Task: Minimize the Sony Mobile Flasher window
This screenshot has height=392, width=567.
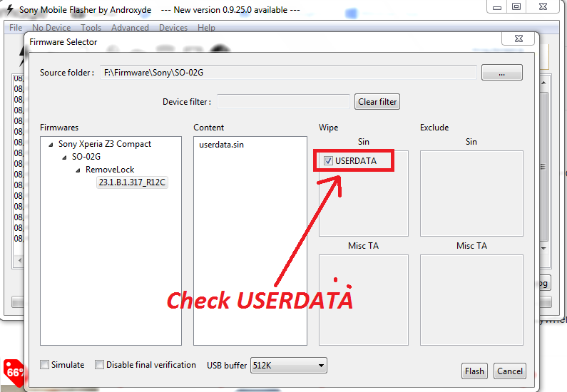Action: [x=497, y=7]
